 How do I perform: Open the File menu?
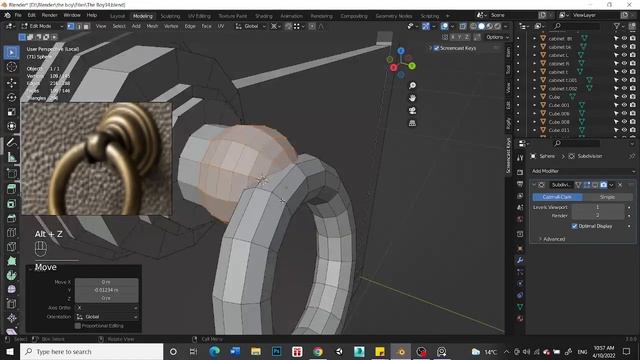[x=18, y=15]
